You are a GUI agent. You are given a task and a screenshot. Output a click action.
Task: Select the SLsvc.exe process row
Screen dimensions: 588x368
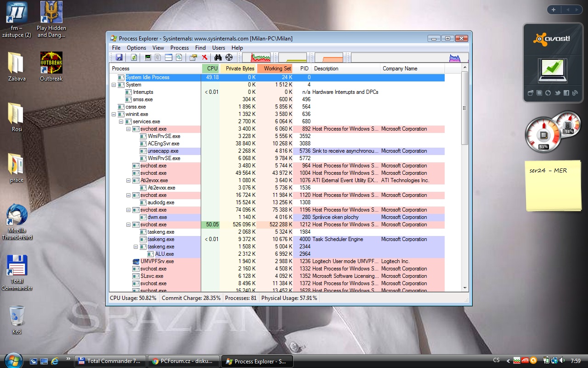tap(277, 276)
